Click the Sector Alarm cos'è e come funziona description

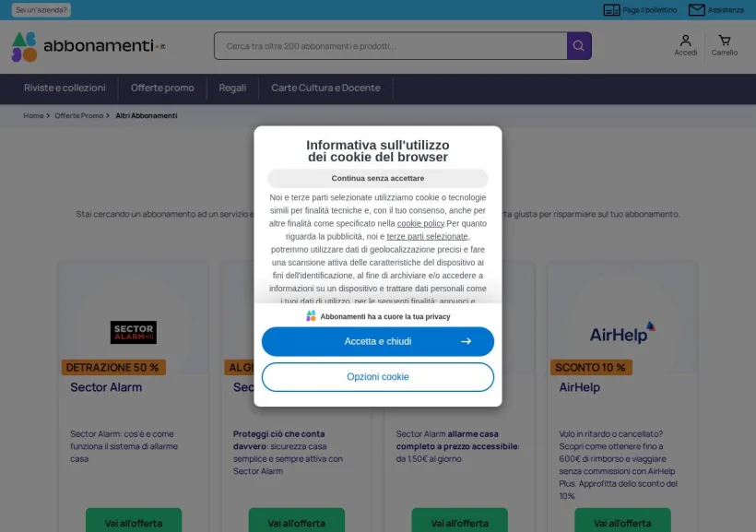[124, 446]
